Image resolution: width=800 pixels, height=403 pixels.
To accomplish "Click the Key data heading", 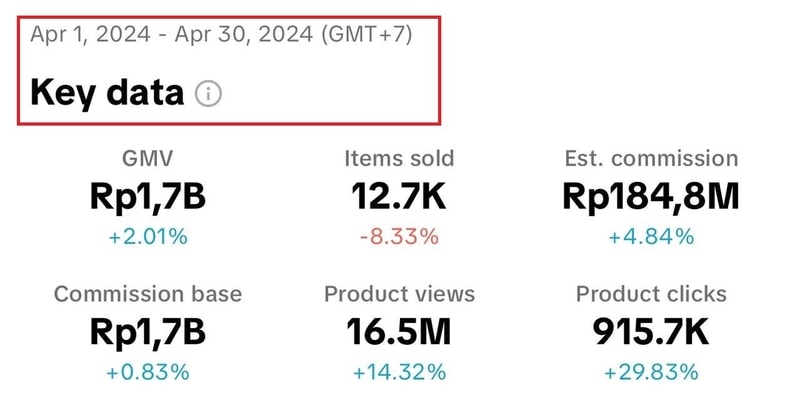I will [x=107, y=93].
